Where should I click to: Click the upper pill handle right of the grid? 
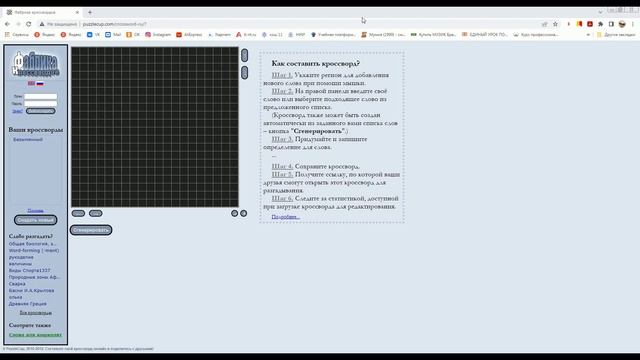click(x=244, y=55)
